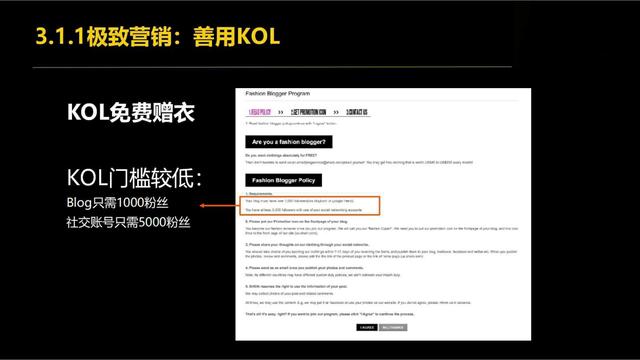
Task: Click the "1. Requirements" section heading
Action: click(x=259, y=193)
